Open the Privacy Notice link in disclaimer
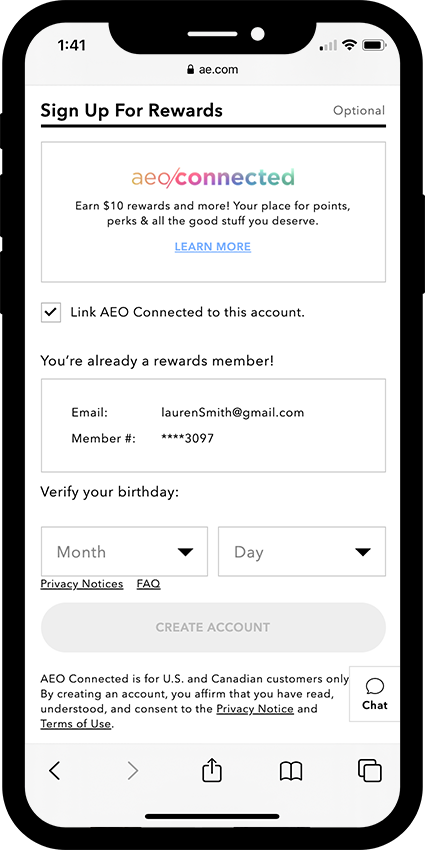 [255, 709]
